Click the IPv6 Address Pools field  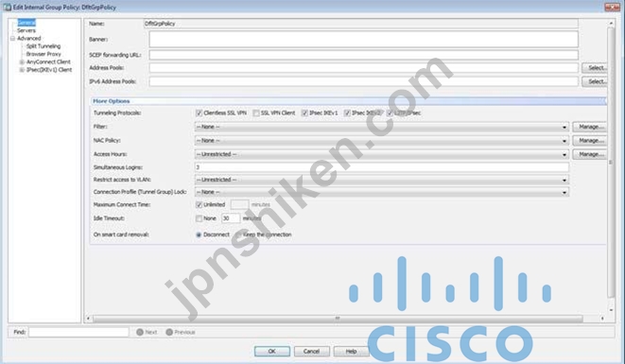coord(363,81)
